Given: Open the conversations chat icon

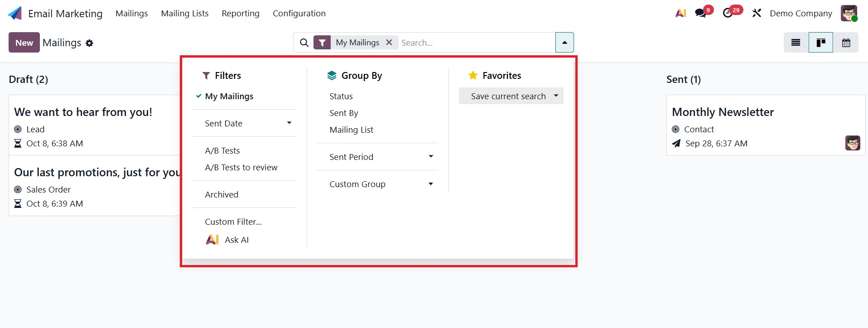Looking at the screenshot, I should click(701, 13).
